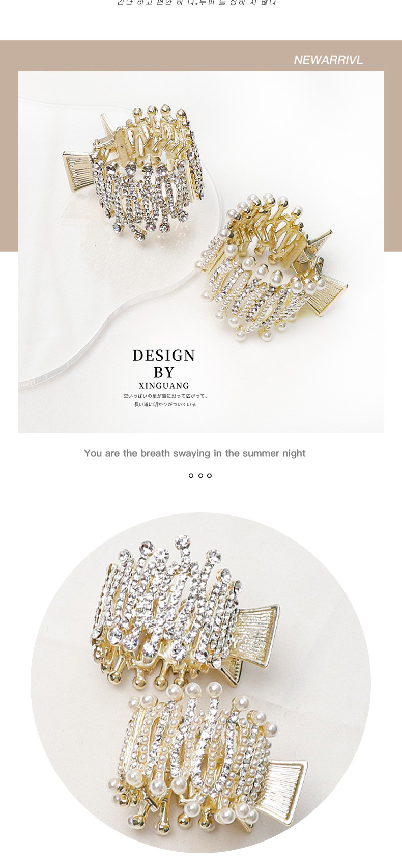402x868 pixels.
Task: Click the XINGUANG brand name
Action: (x=164, y=386)
